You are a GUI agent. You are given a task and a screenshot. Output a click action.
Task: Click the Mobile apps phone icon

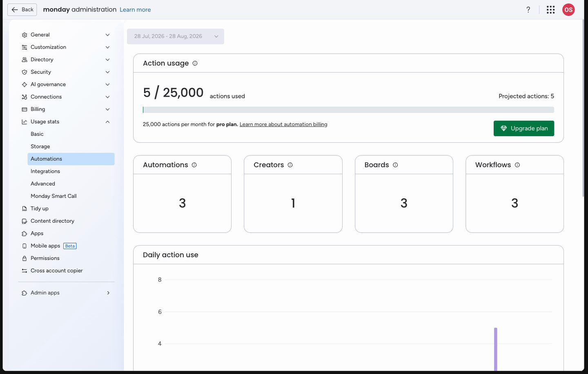click(24, 246)
